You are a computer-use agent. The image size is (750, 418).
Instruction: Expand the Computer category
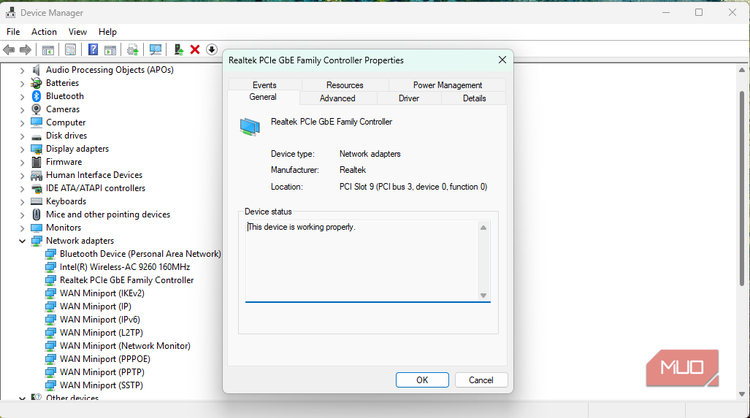point(22,122)
